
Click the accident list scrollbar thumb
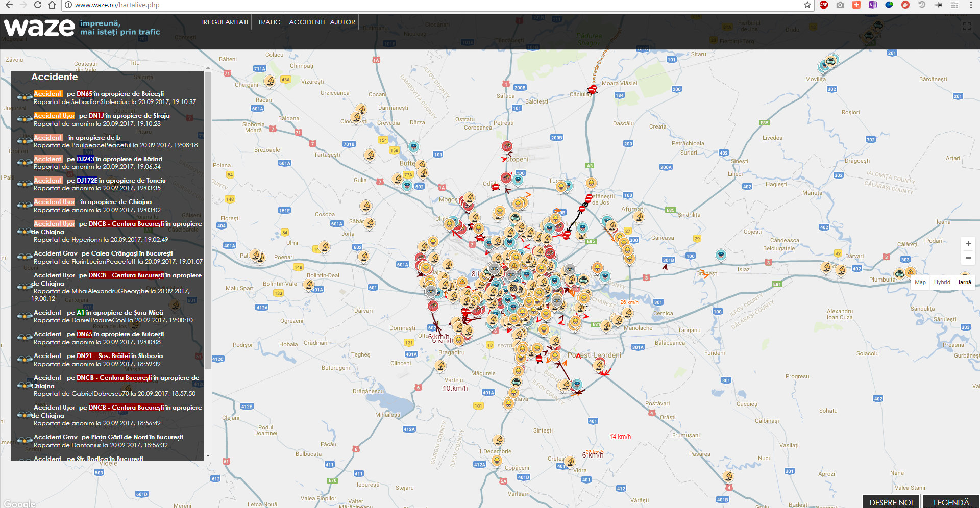coord(208,220)
